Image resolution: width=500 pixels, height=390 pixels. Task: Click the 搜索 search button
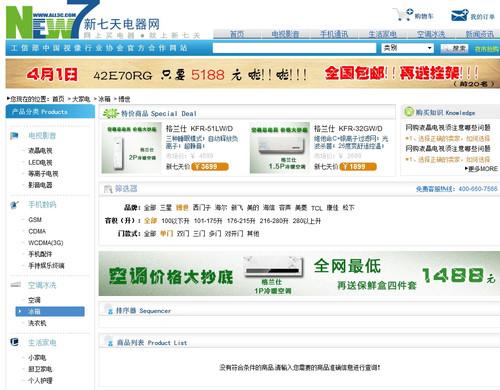(455, 49)
